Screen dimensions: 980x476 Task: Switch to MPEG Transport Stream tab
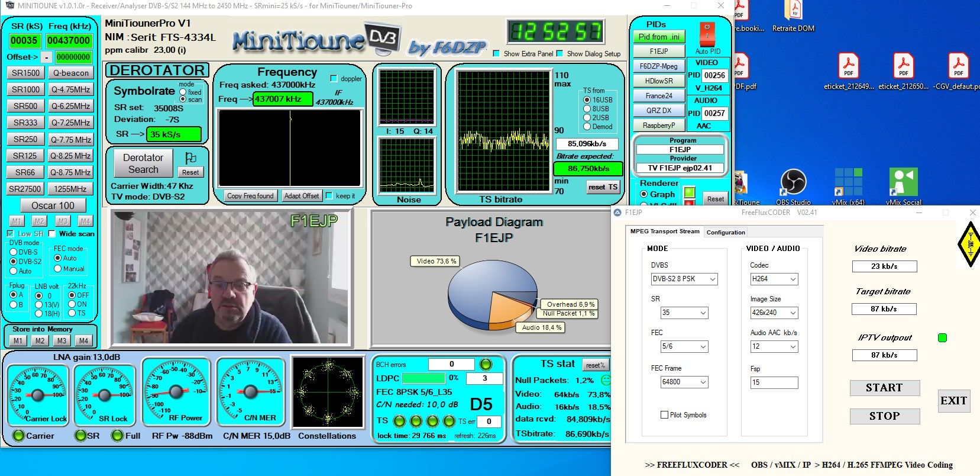click(664, 231)
